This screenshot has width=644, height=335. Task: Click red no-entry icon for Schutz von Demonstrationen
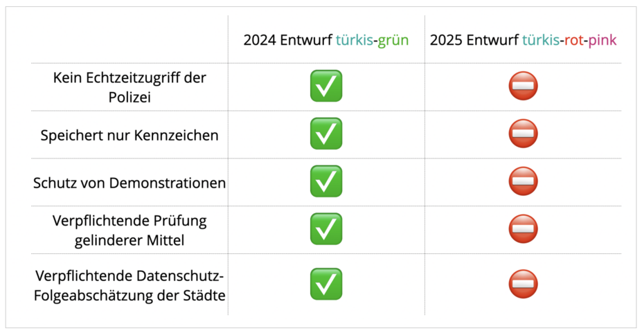tap(524, 181)
